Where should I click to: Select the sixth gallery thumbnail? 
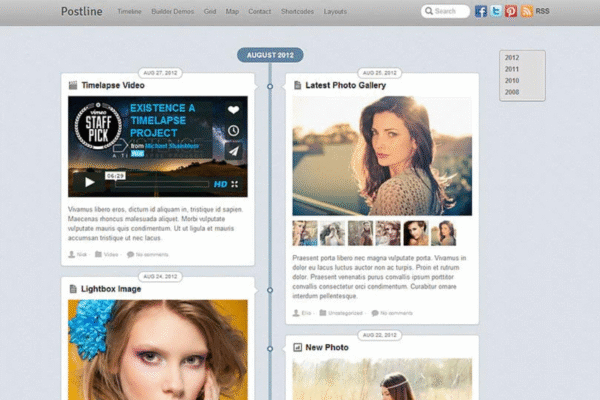point(443,233)
